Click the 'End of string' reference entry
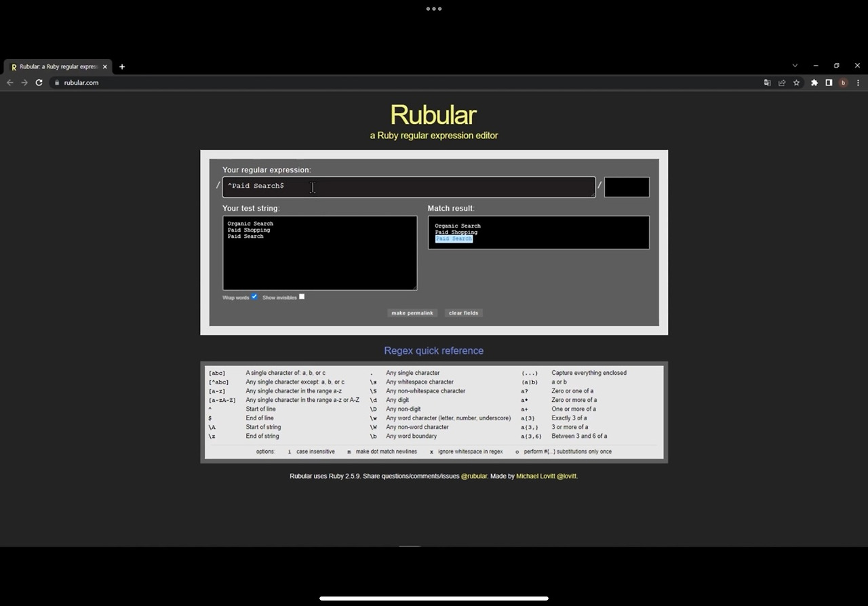The width and height of the screenshot is (868, 606). tap(262, 436)
